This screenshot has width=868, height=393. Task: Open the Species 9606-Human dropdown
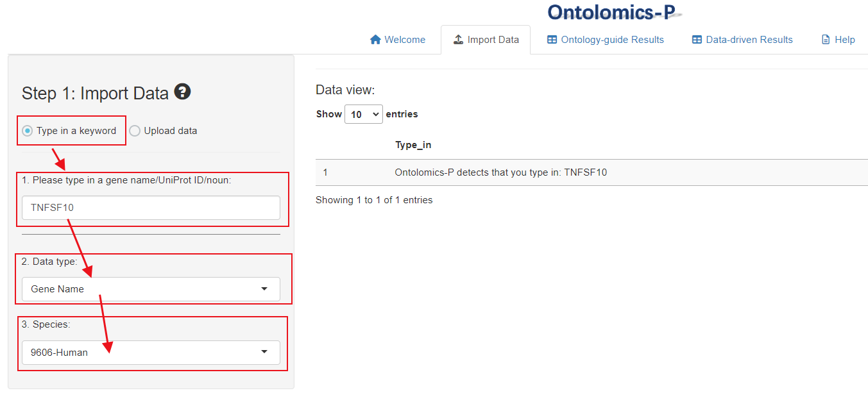[151, 353]
